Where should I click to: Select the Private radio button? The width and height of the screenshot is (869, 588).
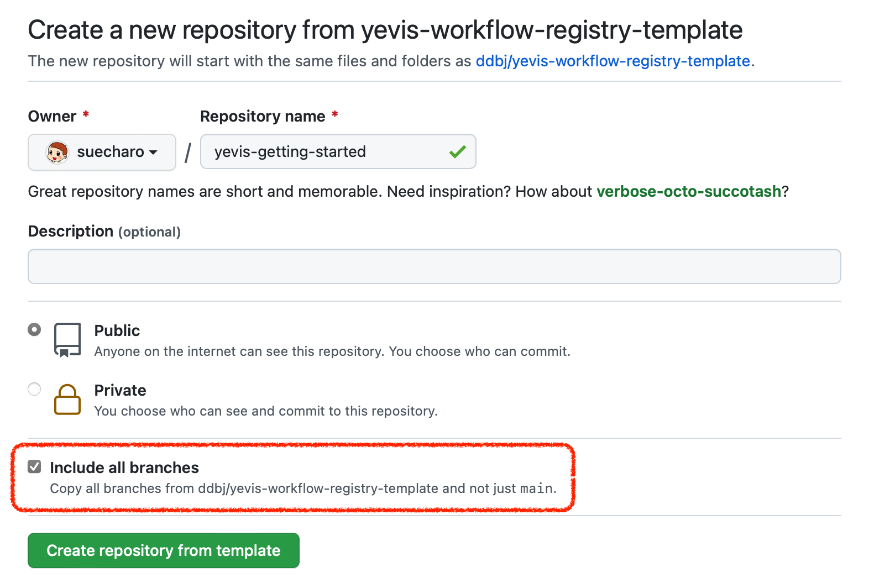tap(34, 389)
